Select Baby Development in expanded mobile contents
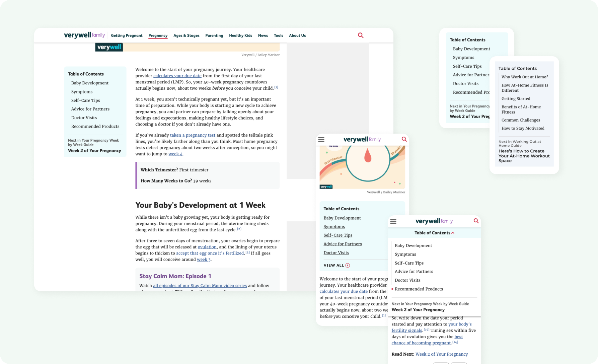The width and height of the screenshot is (598, 364). click(x=413, y=245)
